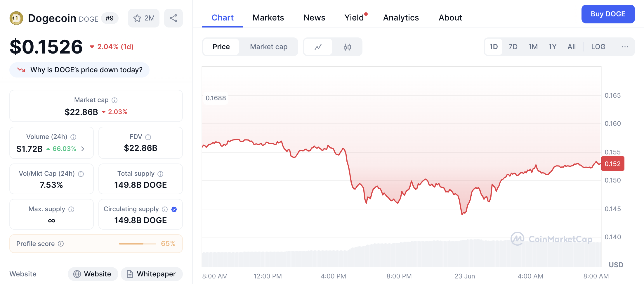The image size is (644, 284).
Task: Add Dogecoin to watchlist with star button
Action: click(x=143, y=18)
